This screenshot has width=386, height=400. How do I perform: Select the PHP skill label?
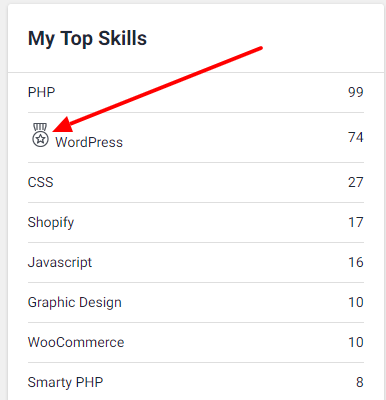pyautogui.click(x=41, y=92)
